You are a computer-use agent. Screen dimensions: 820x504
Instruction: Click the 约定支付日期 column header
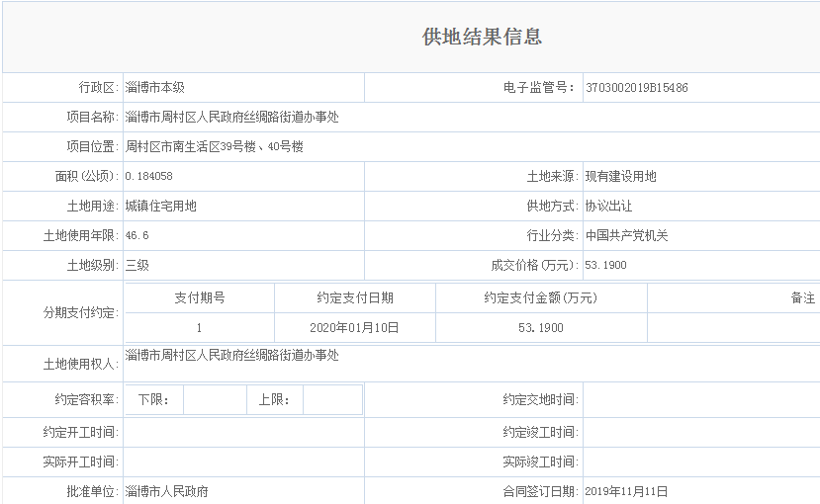click(x=355, y=298)
